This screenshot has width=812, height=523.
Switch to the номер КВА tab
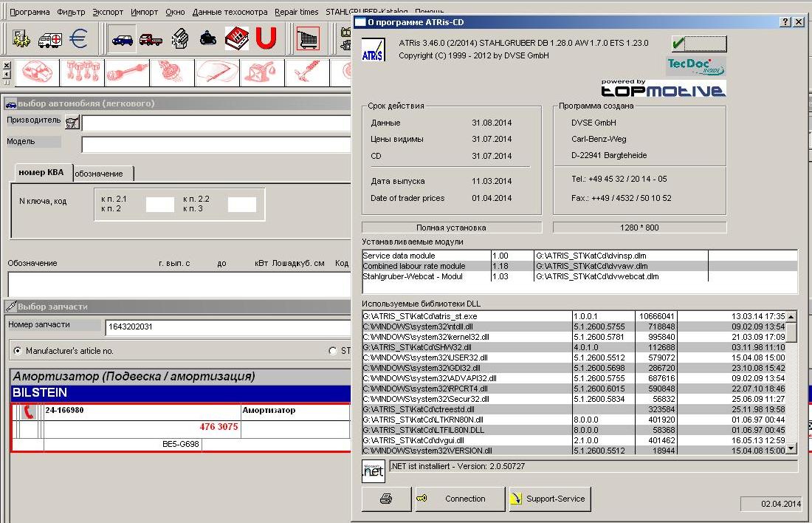pyautogui.click(x=41, y=173)
